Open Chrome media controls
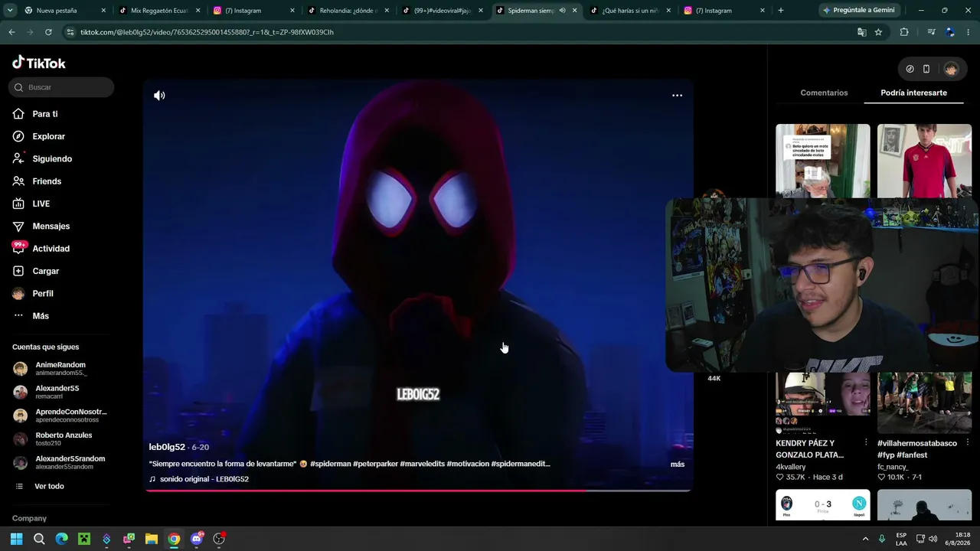Screen dimensions: 980x551 click(x=931, y=32)
